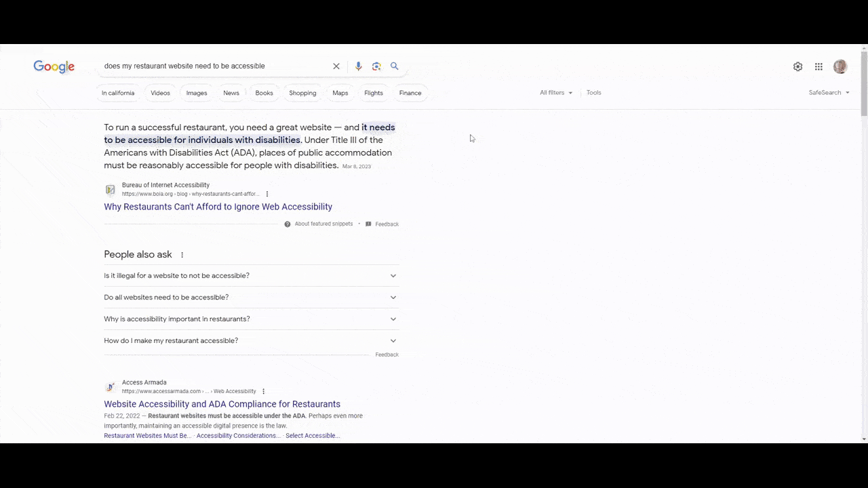The image size is (868, 488).
Task: Open the three-dot menu for the Bureau of Internet Accessibility result
Action: coord(267,195)
